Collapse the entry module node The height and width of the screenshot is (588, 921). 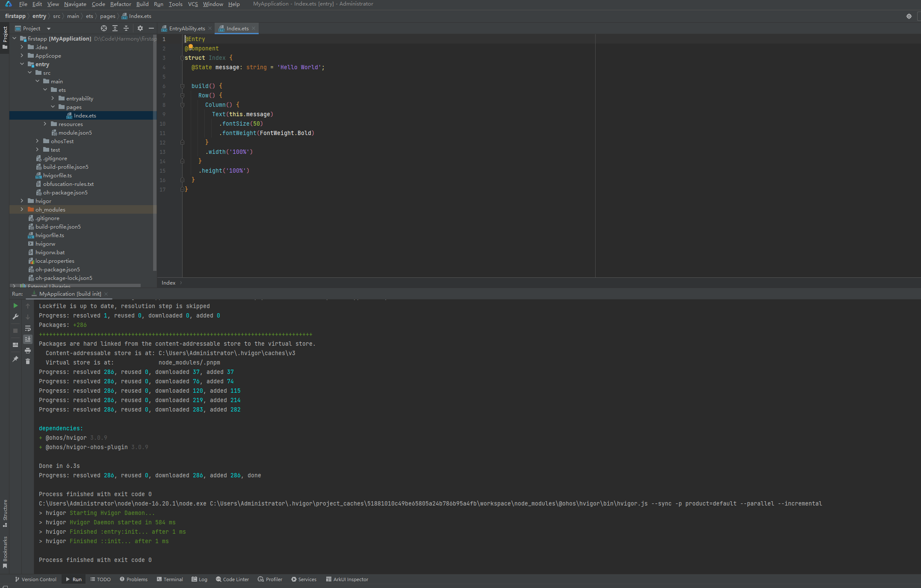22,64
